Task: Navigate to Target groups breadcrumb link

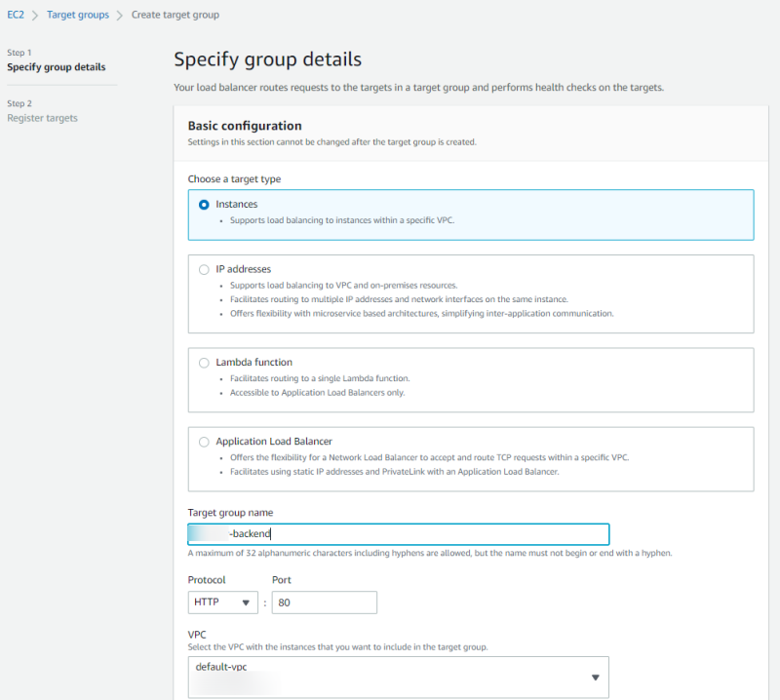Action: 76,16
